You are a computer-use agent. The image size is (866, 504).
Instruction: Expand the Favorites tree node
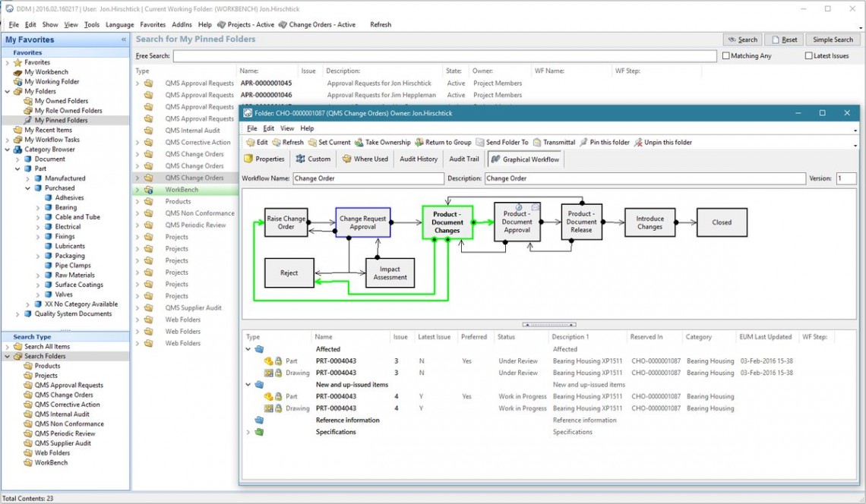point(8,62)
